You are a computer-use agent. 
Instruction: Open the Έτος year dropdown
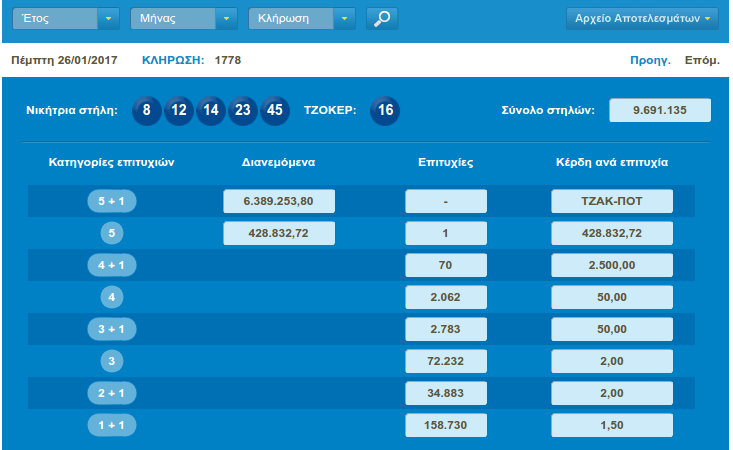65,18
